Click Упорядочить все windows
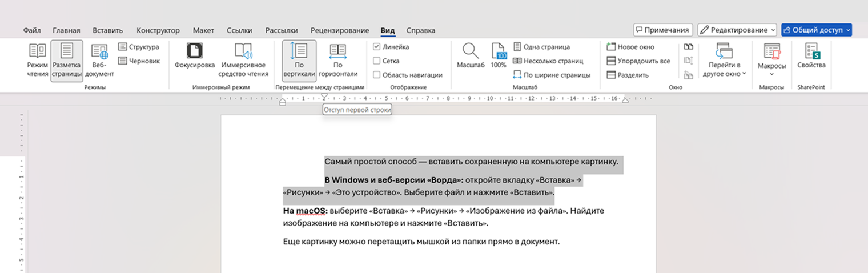The image size is (868, 273). click(638, 61)
